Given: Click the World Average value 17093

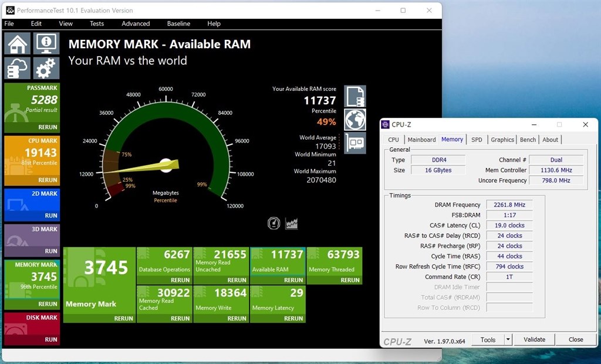Looking at the screenshot, I should 325,146.
